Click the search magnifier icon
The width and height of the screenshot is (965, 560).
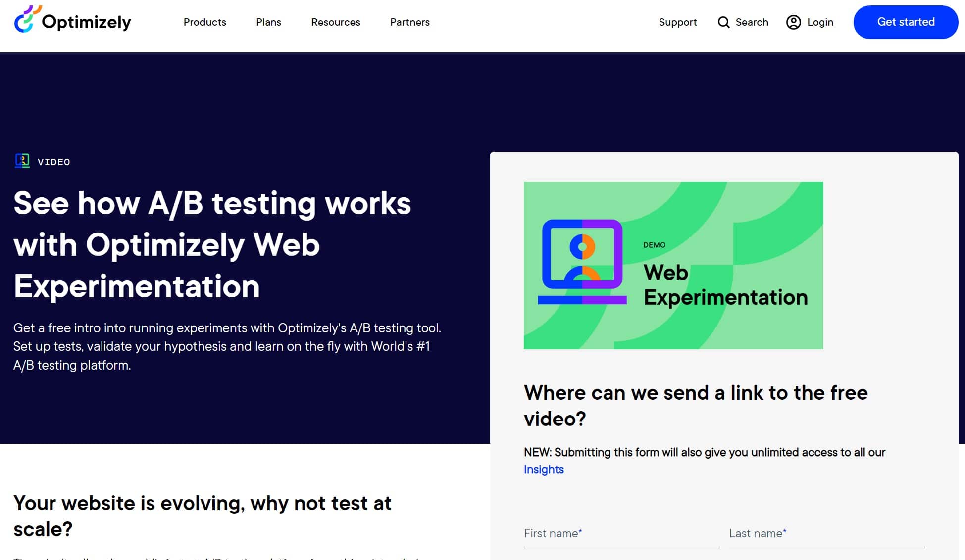[723, 22]
